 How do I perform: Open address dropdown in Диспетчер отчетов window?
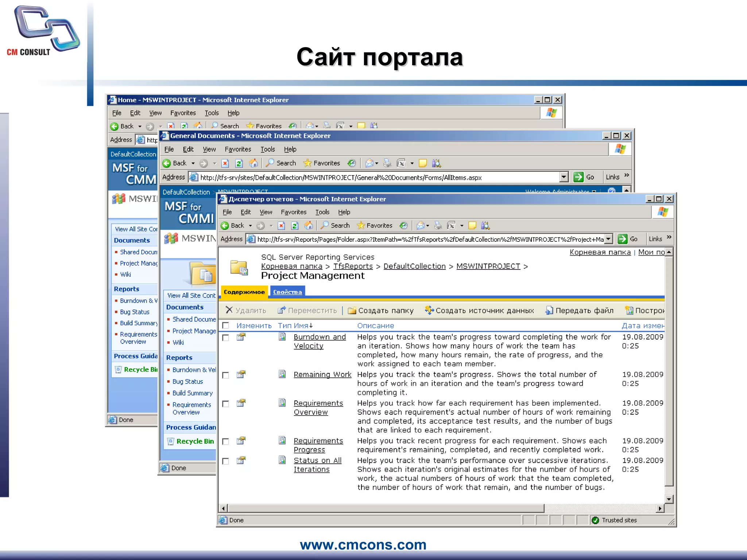coord(608,239)
